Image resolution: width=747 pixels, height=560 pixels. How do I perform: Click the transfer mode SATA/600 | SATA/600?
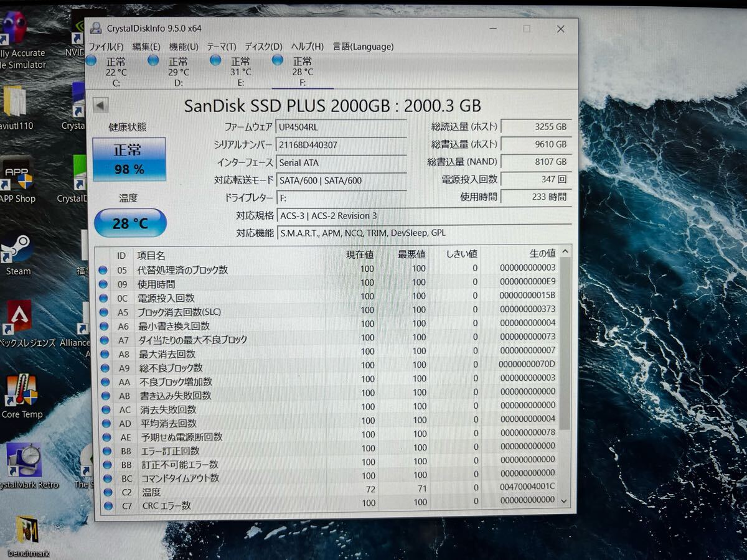[341, 180]
